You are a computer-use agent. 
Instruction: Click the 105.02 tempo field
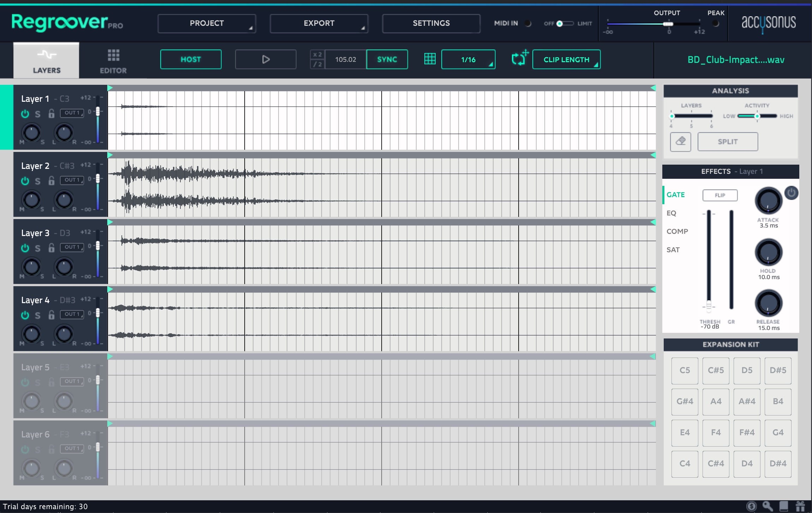point(346,59)
